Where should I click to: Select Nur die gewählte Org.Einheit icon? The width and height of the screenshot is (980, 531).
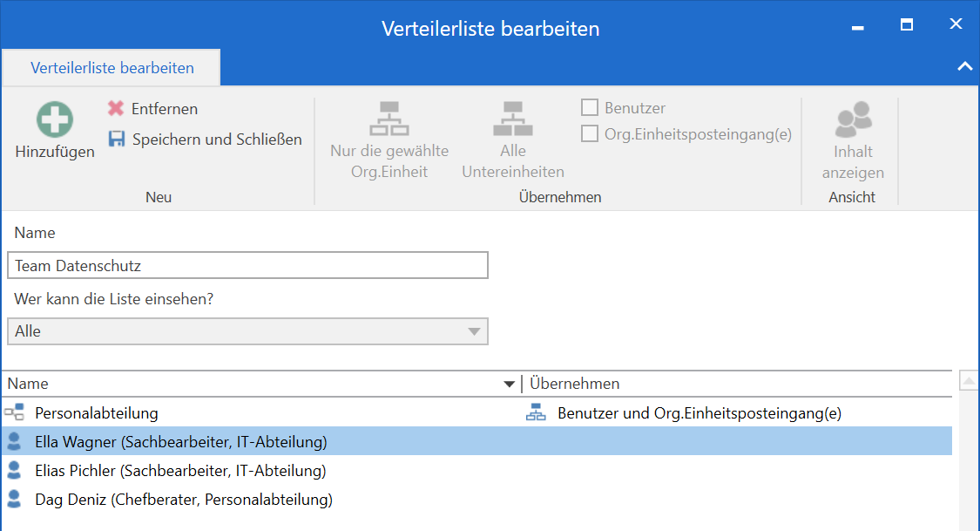(x=389, y=119)
